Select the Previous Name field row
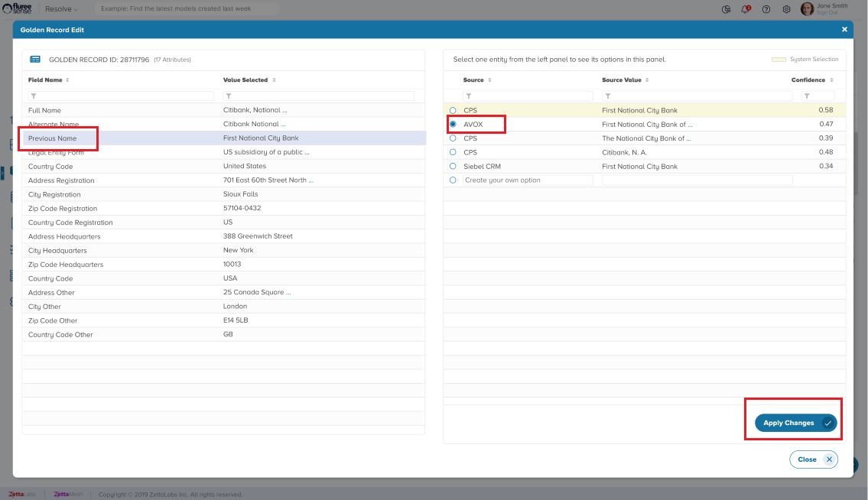 coord(53,138)
